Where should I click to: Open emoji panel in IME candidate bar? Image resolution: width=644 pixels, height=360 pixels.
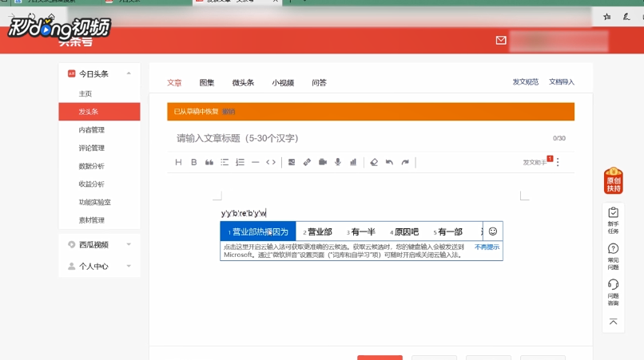point(493,231)
